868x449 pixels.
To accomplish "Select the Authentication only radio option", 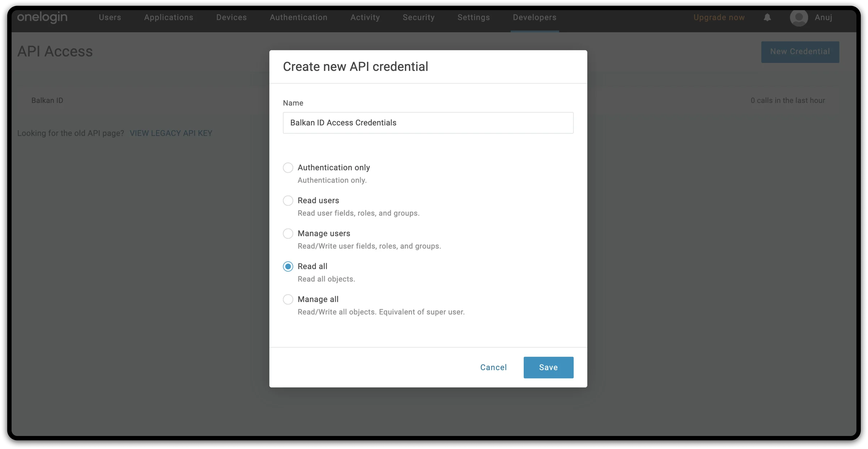I will pos(288,168).
